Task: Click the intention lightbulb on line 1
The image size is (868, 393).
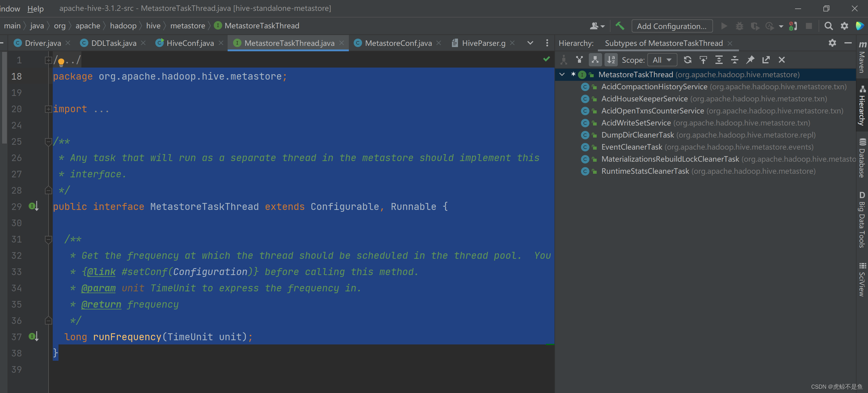Action: 61,62
